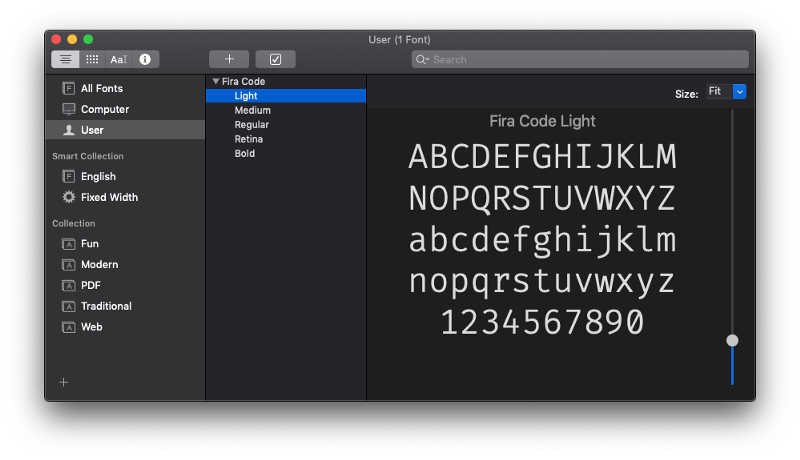The height and width of the screenshot is (460, 800).
Task: Choose the Retina font style
Action: click(249, 139)
